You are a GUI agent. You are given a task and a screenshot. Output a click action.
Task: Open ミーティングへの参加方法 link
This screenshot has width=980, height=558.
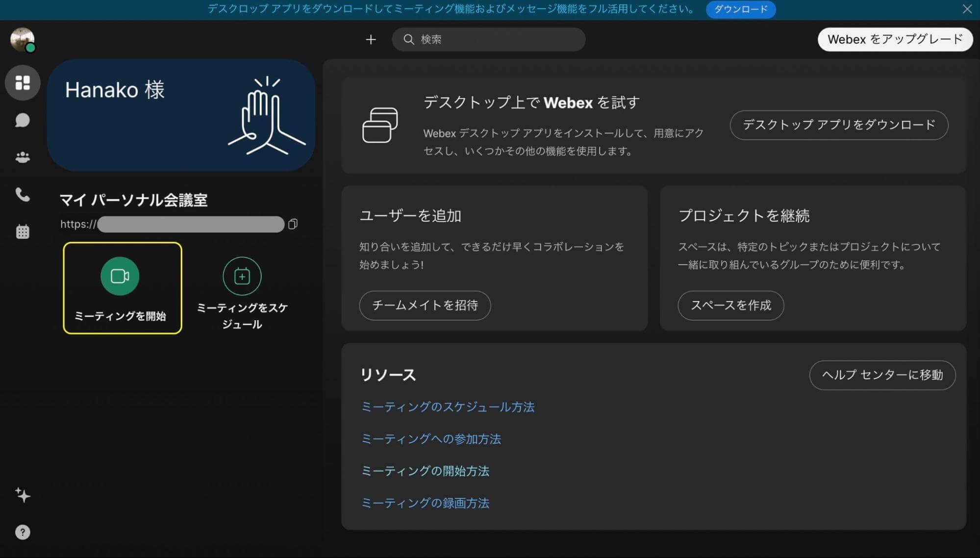431,439
